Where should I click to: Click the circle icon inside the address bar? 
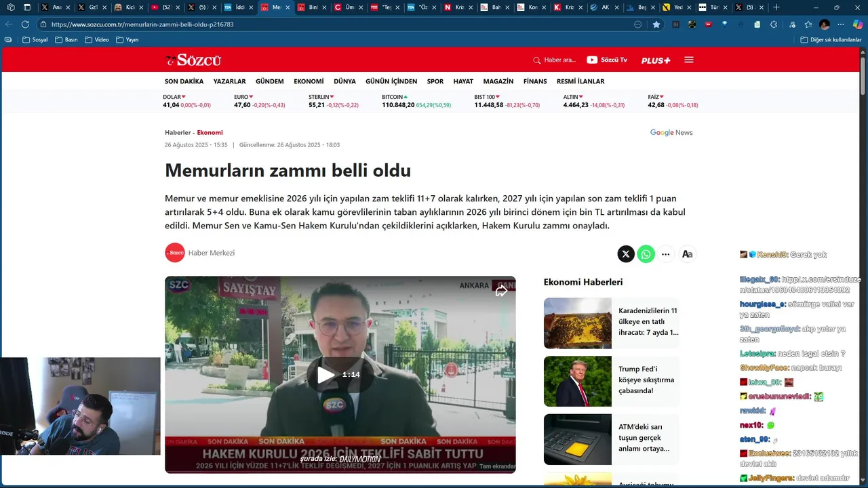[637, 24]
